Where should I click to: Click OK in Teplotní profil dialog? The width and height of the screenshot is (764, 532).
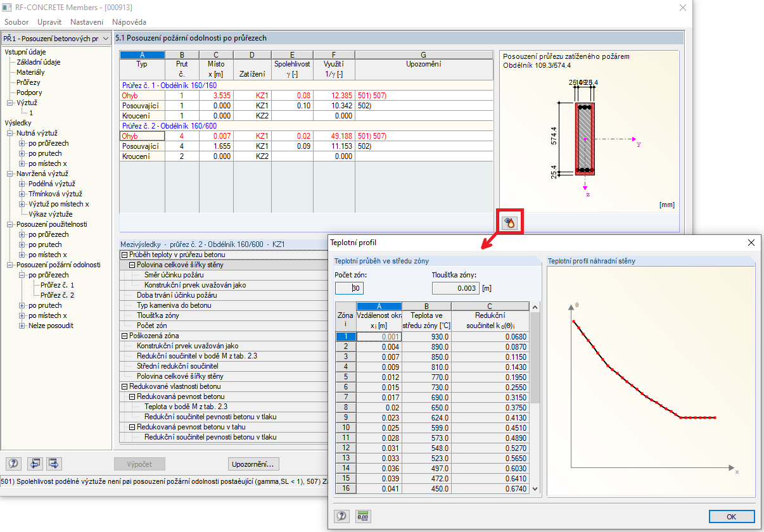pyautogui.click(x=732, y=517)
